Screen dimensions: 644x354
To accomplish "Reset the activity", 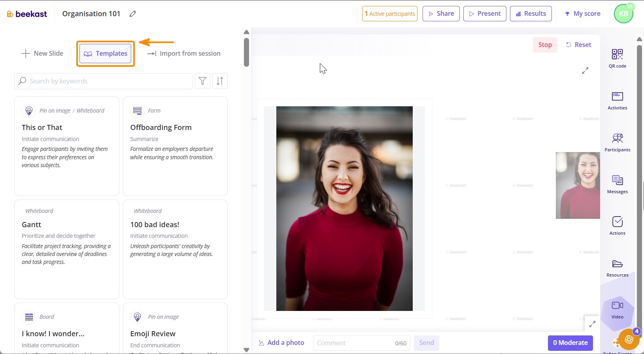I will 578,45.
